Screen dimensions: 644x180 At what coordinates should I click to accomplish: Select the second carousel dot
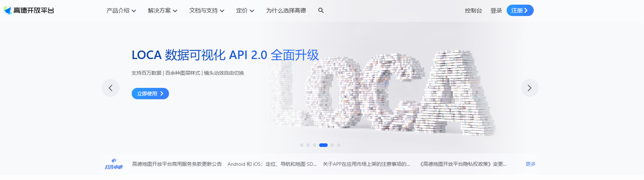pyautogui.click(x=308, y=145)
